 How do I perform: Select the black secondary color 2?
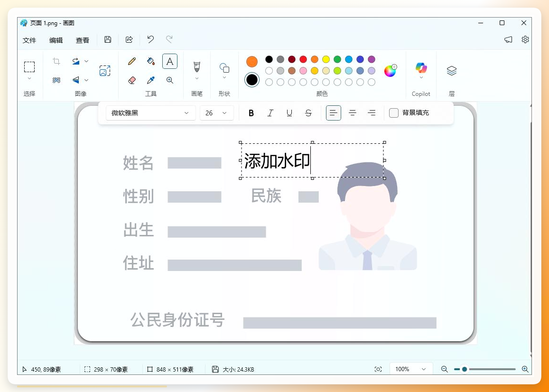[252, 80]
